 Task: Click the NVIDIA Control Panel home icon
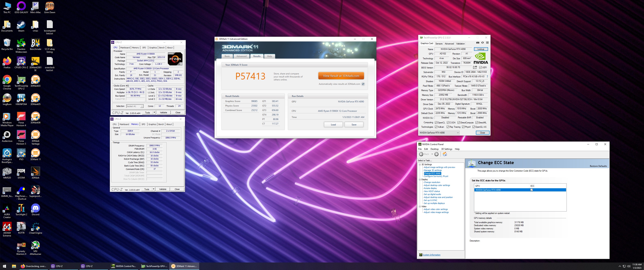pos(445,154)
